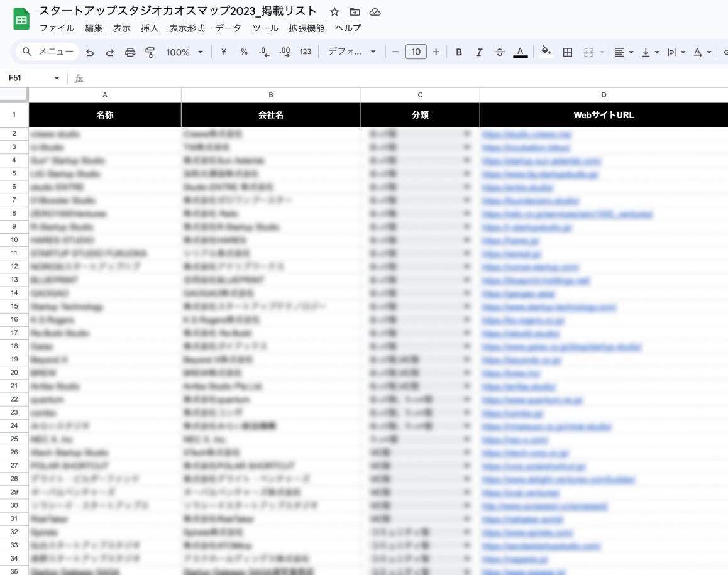Viewport: 728px width, 575px height.
Task: Open the 編集 menu
Action: (93, 28)
